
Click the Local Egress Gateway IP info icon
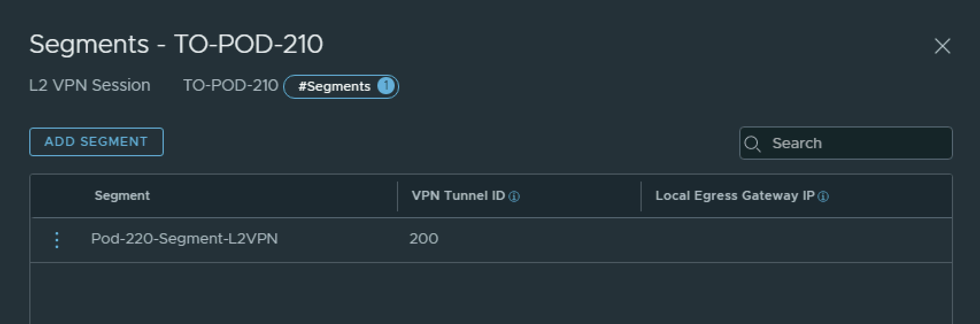click(823, 196)
